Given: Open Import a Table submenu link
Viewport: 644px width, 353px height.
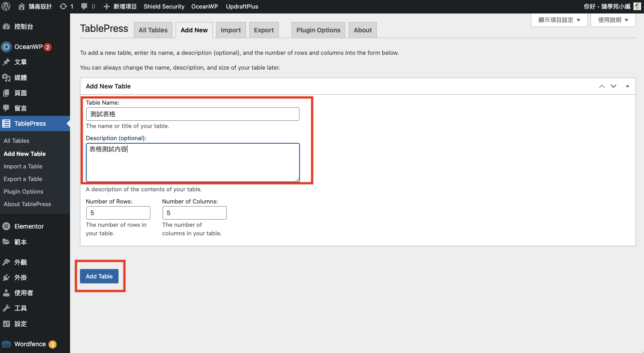Looking at the screenshot, I should click(x=23, y=166).
